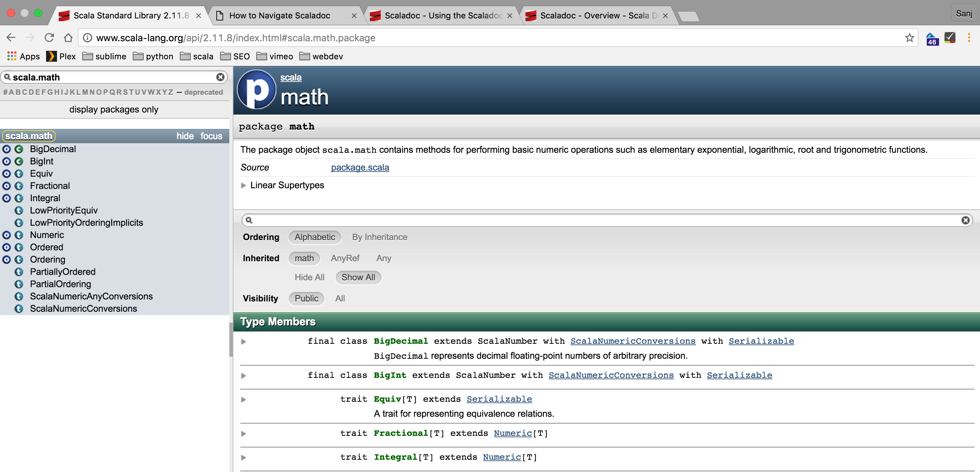Image resolution: width=980 pixels, height=472 pixels.
Task: Set Visibility filter to All
Action: coord(340,298)
